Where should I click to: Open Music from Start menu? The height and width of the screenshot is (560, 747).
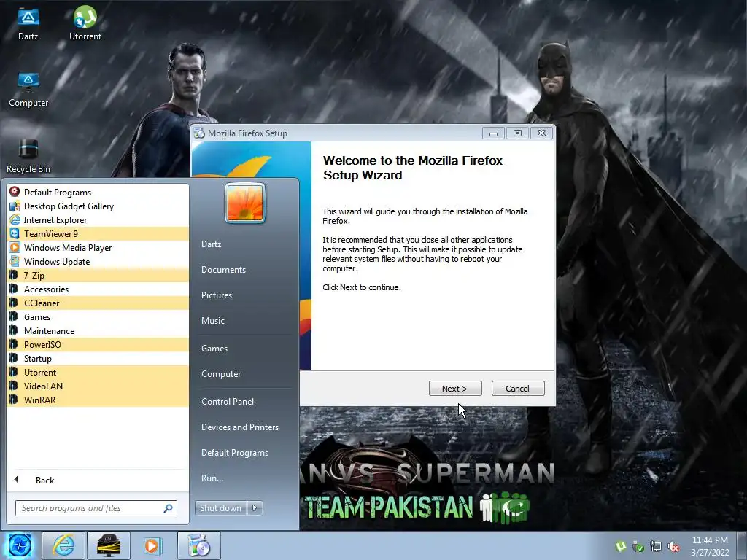pos(213,321)
